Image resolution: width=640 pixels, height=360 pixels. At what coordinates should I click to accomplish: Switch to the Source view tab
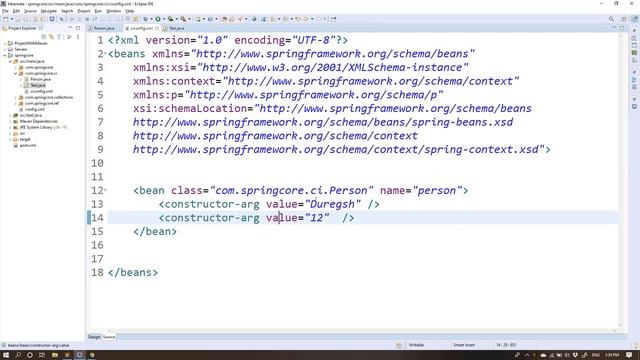[109, 337]
